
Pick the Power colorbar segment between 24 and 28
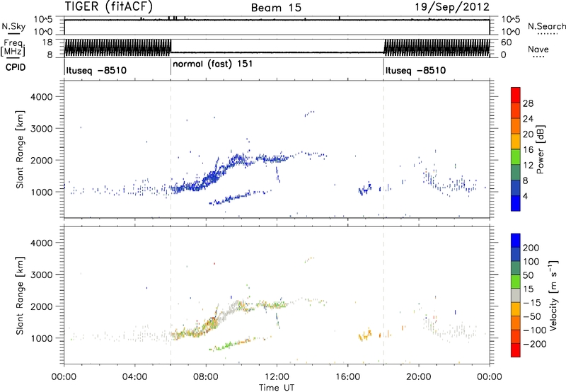pos(516,110)
